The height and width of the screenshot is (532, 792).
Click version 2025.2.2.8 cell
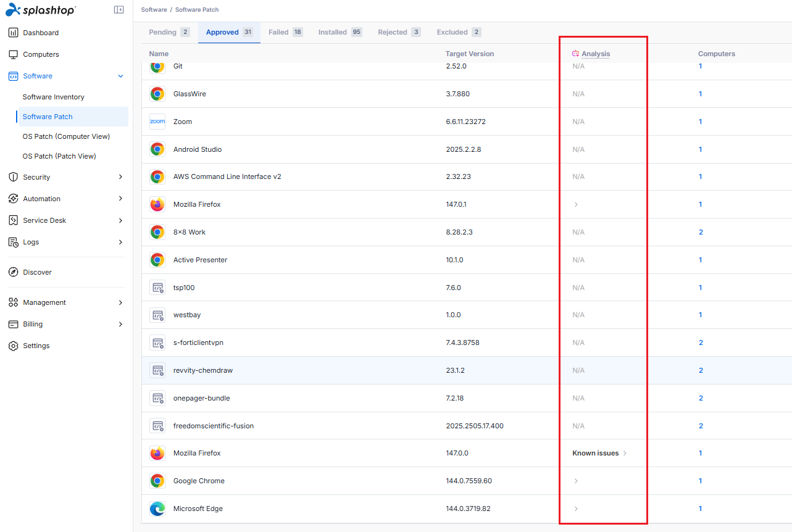coord(464,149)
